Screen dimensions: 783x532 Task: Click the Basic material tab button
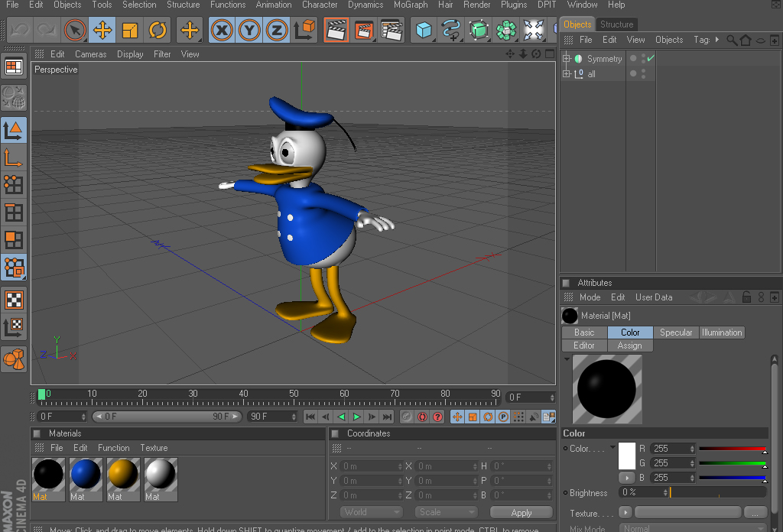pyautogui.click(x=584, y=332)
